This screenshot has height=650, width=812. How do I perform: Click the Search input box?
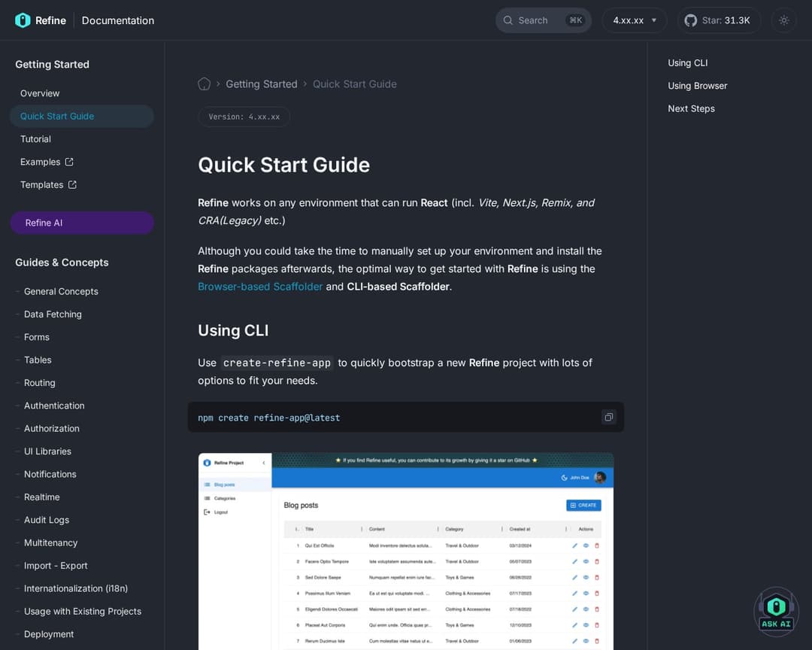pos(544,20)
